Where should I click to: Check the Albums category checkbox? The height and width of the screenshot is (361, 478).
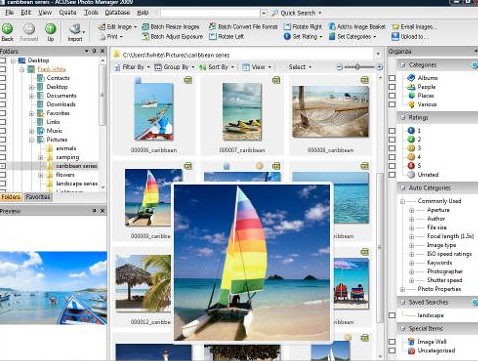coord(392,78)
